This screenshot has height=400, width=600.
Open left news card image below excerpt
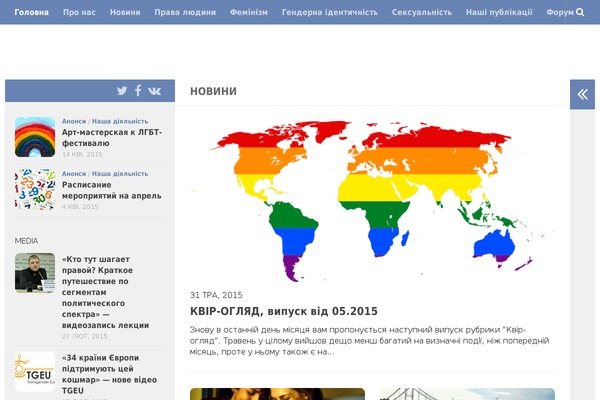pos(277,394)
